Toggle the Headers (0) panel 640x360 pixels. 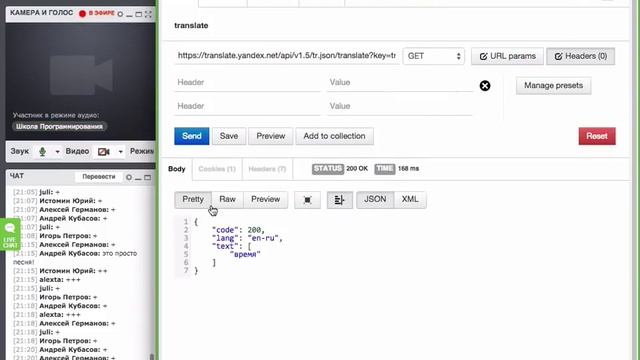click(580, 56)
